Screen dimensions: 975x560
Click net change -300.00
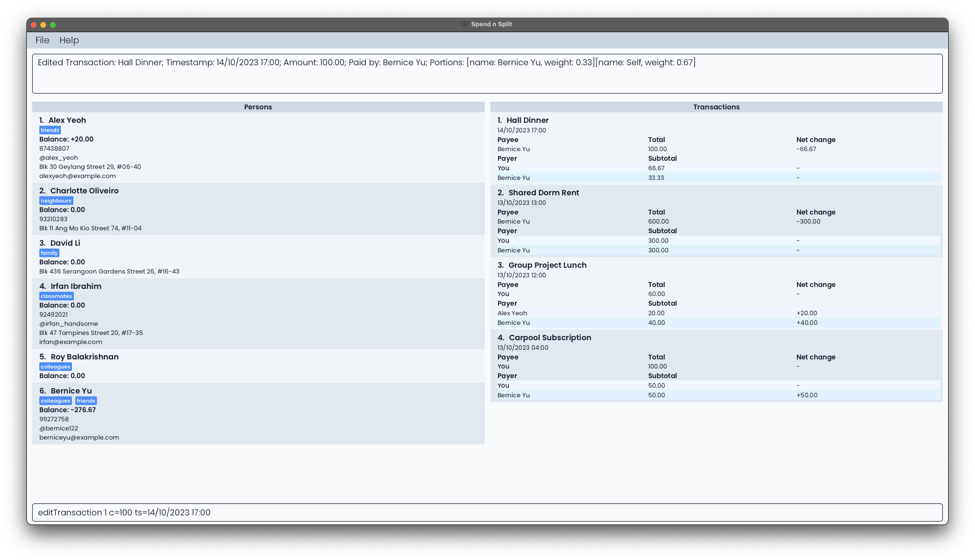pos(809,222)
